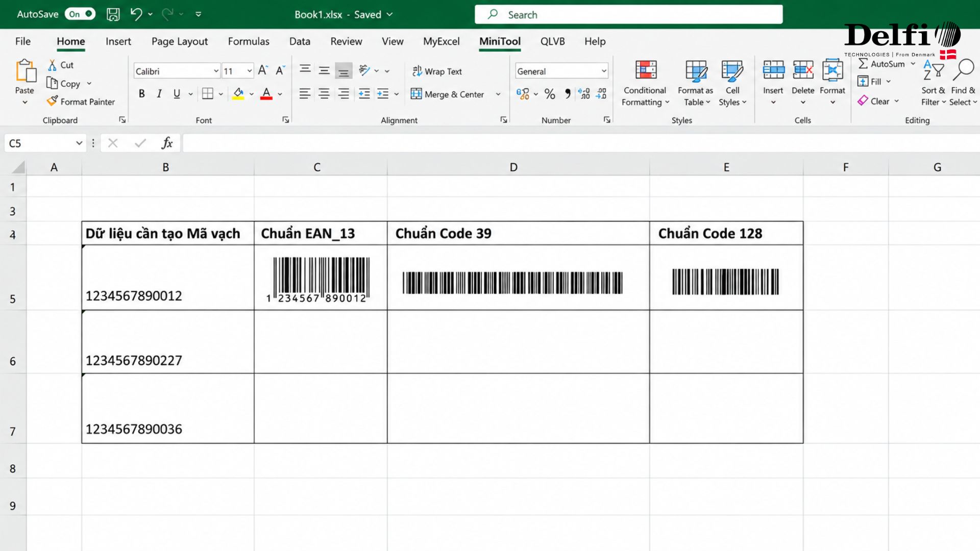Click the Cut scissors icon
This screenshot has height=551, width=980.
52,65
